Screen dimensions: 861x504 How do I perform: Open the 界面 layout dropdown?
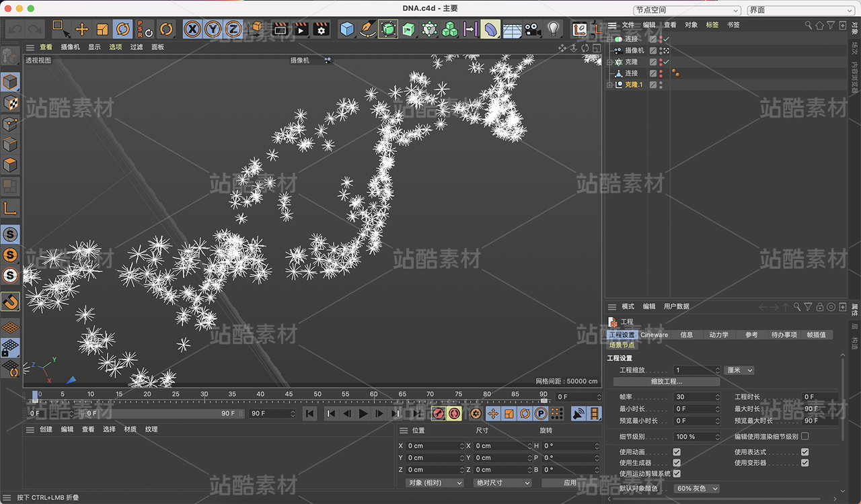click(x=800, y=10)
